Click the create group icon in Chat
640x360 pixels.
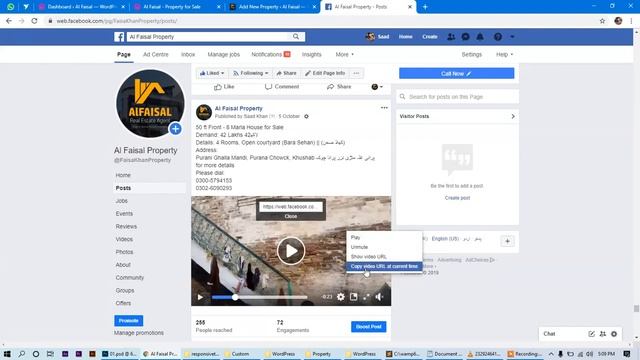603,334
